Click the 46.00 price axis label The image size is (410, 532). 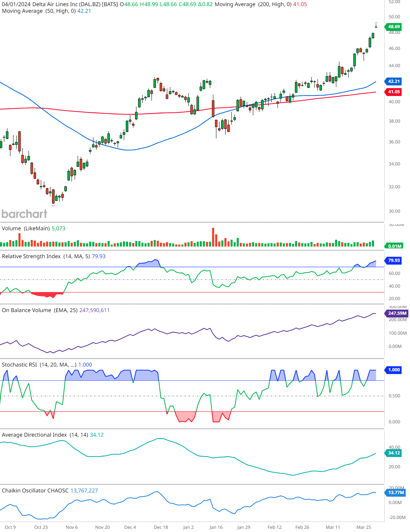click(x=394, y=48)
